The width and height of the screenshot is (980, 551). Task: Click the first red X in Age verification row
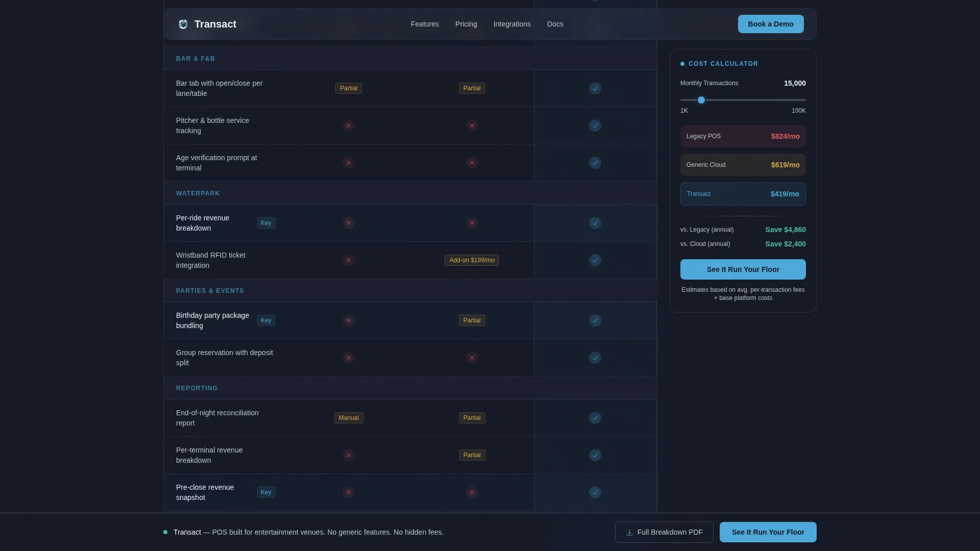(349, 163)
